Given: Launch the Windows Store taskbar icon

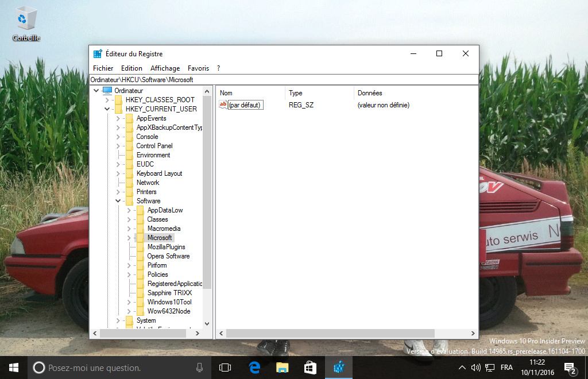Looking at the screenshot, I should [x=310, y=368].
